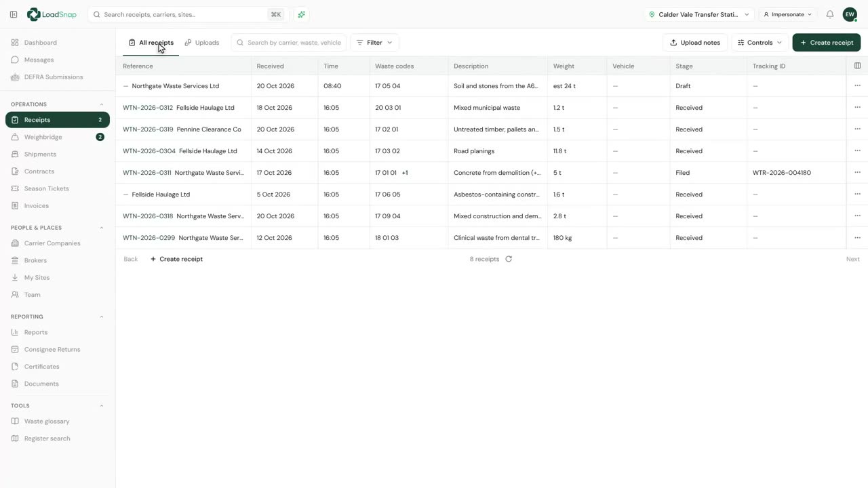The height and width of the screenshot is (488, 868).
Task: Open Certificates in Reporting
Action: 58,367
